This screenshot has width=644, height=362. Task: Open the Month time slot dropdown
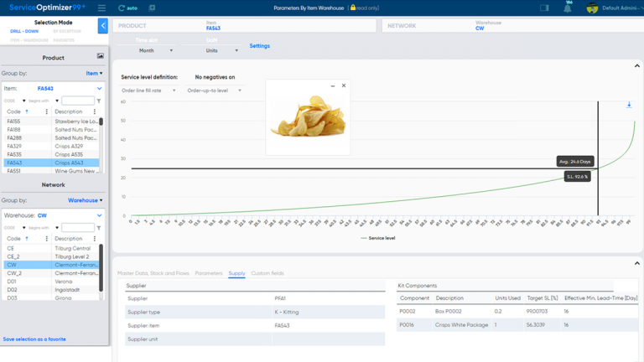(x=156, y=50)
